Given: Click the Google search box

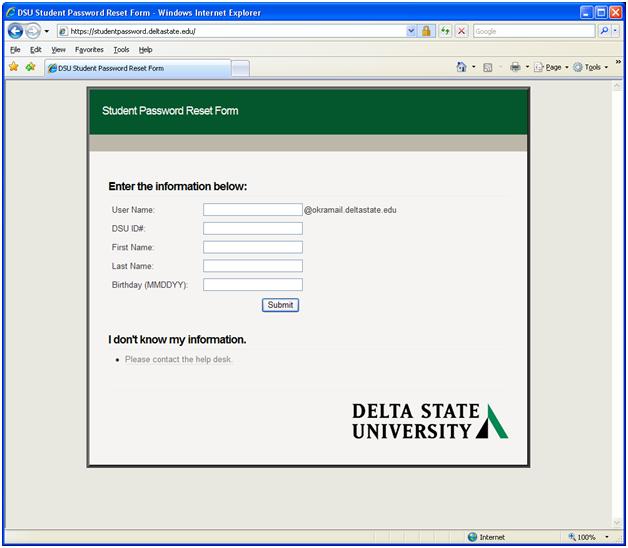Looking at the screenshot, I should 533,31.
